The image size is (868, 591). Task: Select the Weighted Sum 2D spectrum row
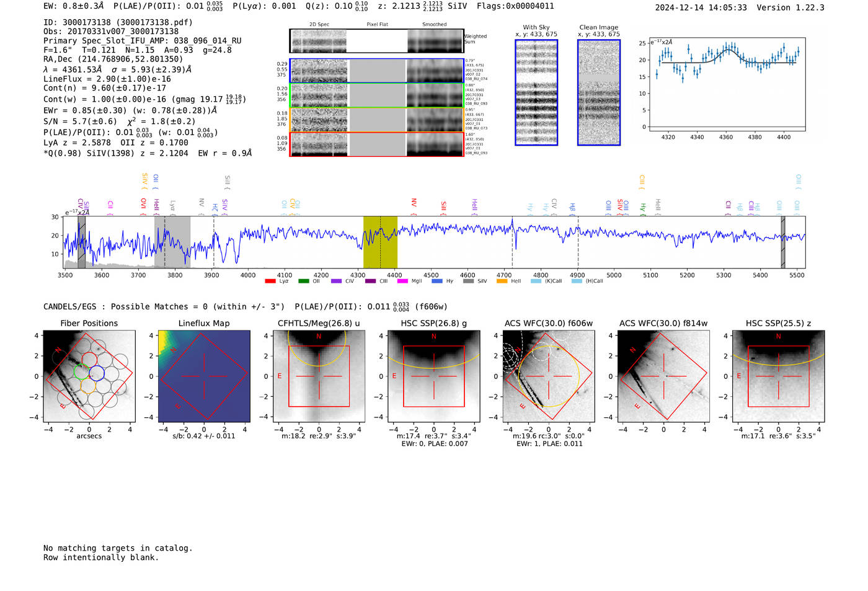(x=377, y=41)
